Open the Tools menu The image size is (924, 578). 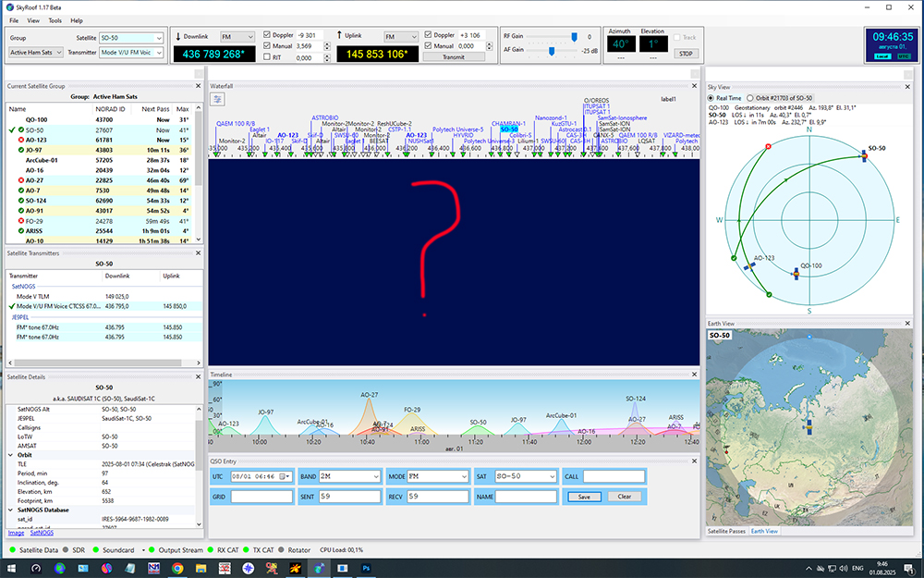[55, 20]
